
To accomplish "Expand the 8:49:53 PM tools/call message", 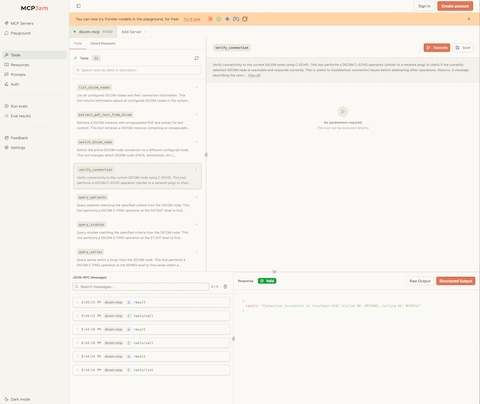I will click(151, 316).
